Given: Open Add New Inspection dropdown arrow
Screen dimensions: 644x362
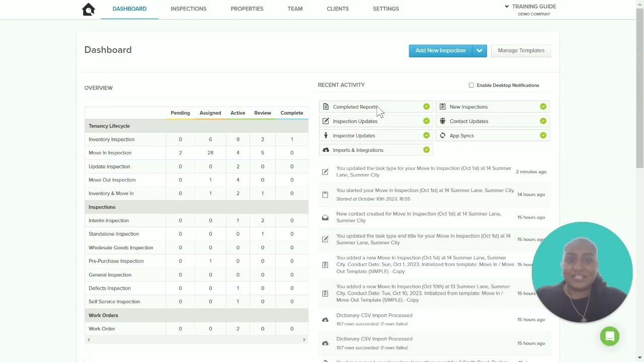Looking at the screenshot, I should (x=479, y=50).
